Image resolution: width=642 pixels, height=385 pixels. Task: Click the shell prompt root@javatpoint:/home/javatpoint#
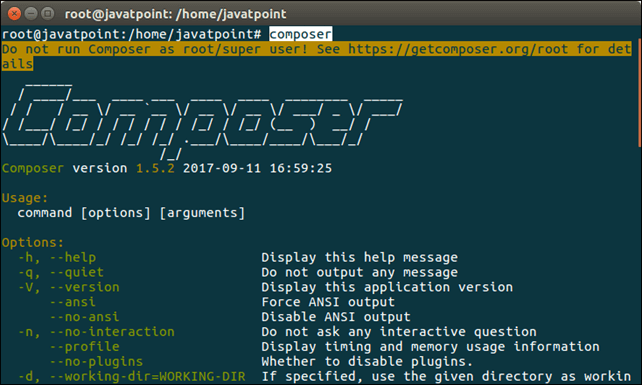click(x=131, y=34)
